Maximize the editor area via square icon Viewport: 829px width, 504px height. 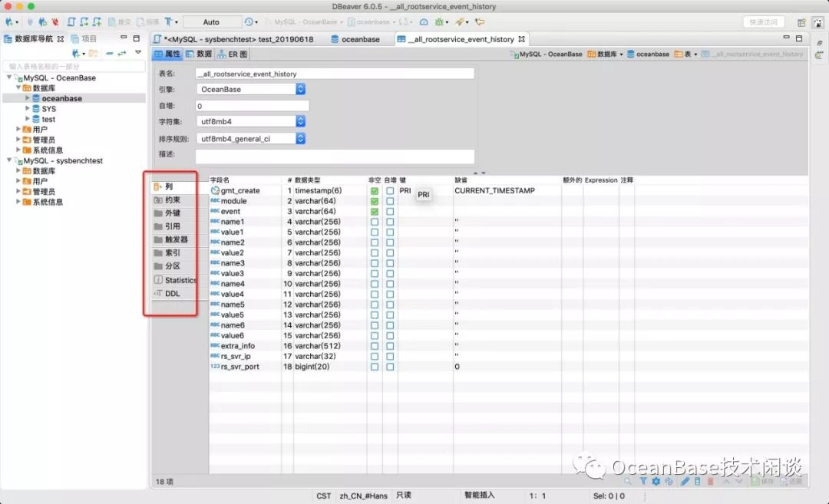799,38
